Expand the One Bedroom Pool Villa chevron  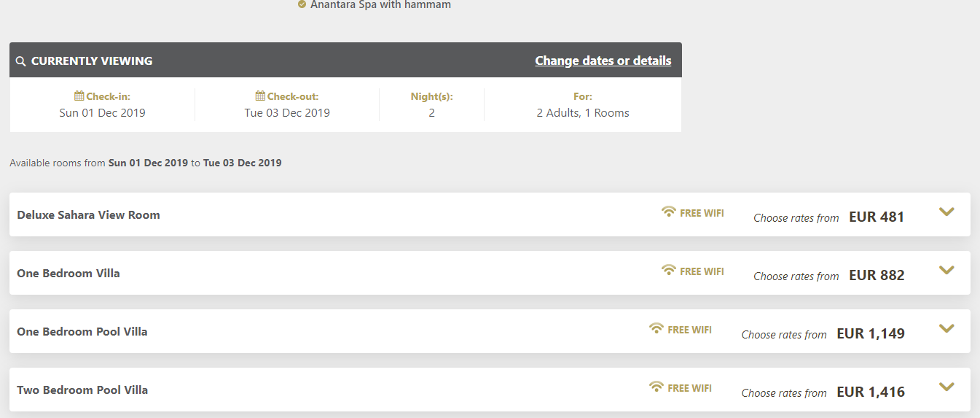[946, 329]
